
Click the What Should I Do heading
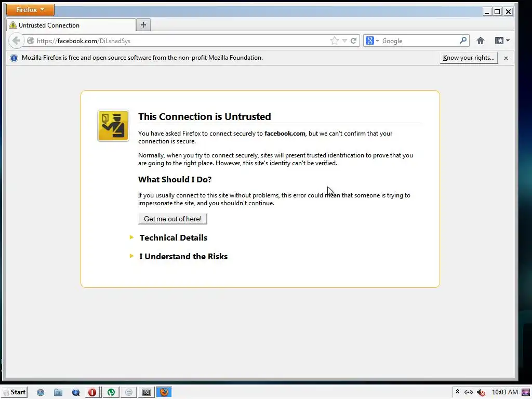[175, 179]
